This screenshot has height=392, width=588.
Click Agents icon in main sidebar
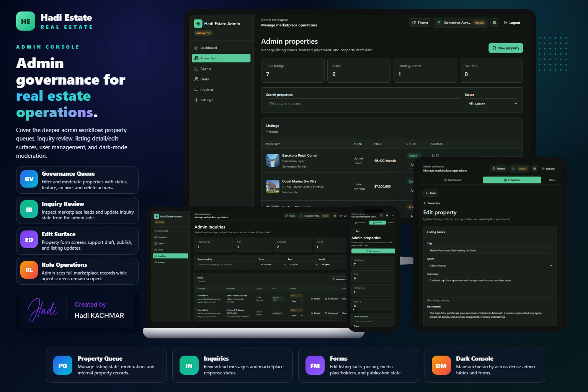pyautogui.click(x=196, y=69)
